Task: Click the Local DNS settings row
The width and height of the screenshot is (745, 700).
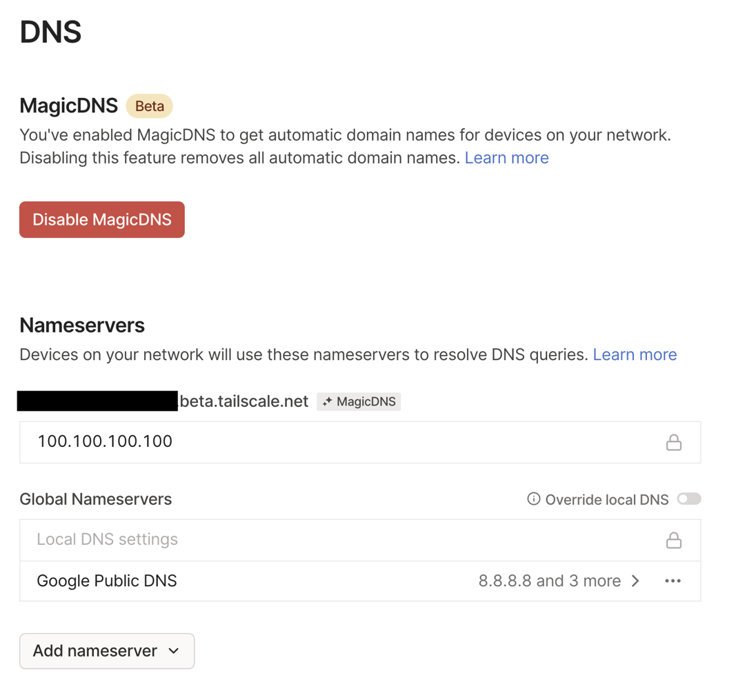Action: coord(360,540)
